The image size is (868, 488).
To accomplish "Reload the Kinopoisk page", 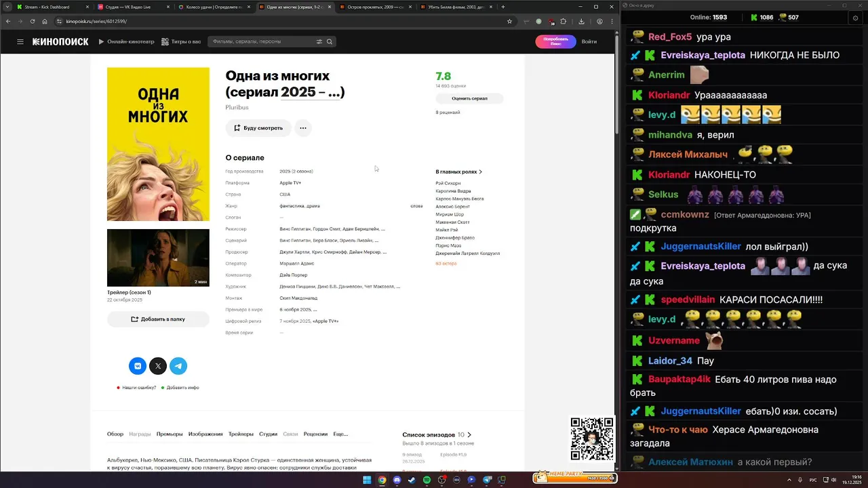I will pos(33,21).
